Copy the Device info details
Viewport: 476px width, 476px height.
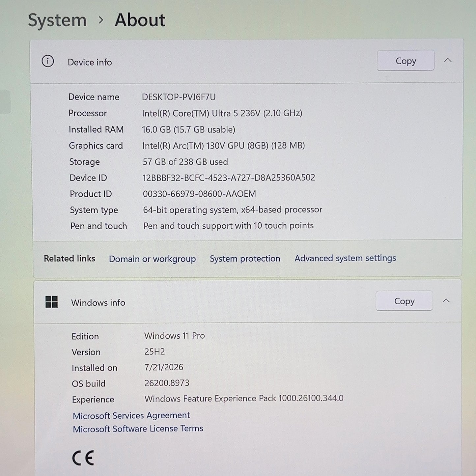(406, 61)
